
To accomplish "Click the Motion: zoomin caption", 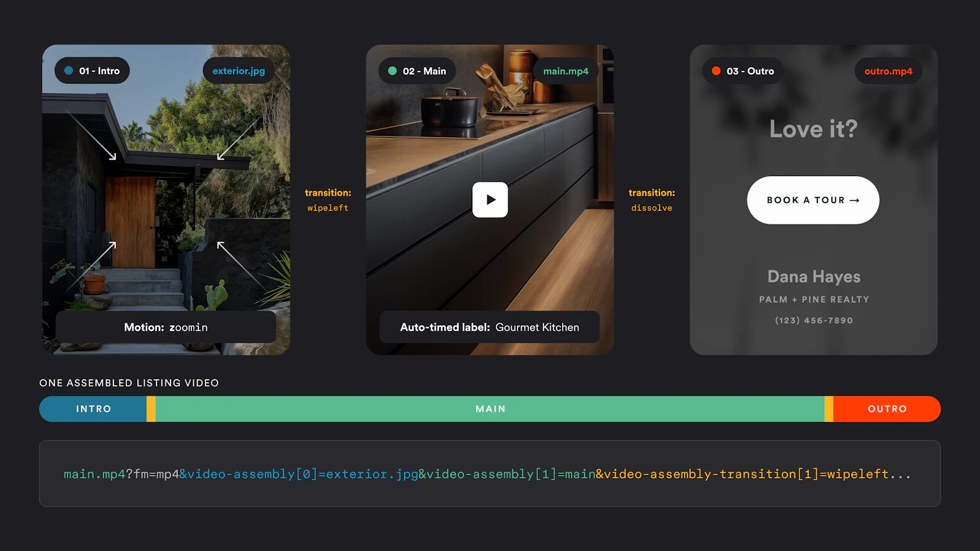I will (166, 327).
